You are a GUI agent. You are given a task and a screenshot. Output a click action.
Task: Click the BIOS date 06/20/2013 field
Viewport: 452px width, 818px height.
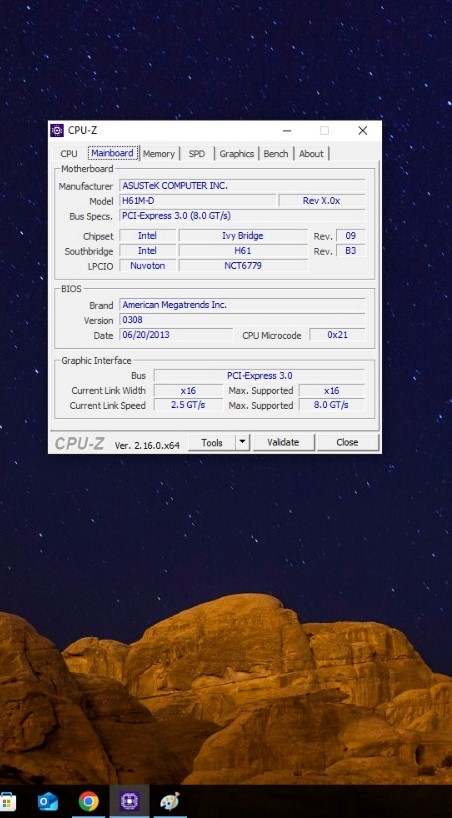(x=176, y=335)
